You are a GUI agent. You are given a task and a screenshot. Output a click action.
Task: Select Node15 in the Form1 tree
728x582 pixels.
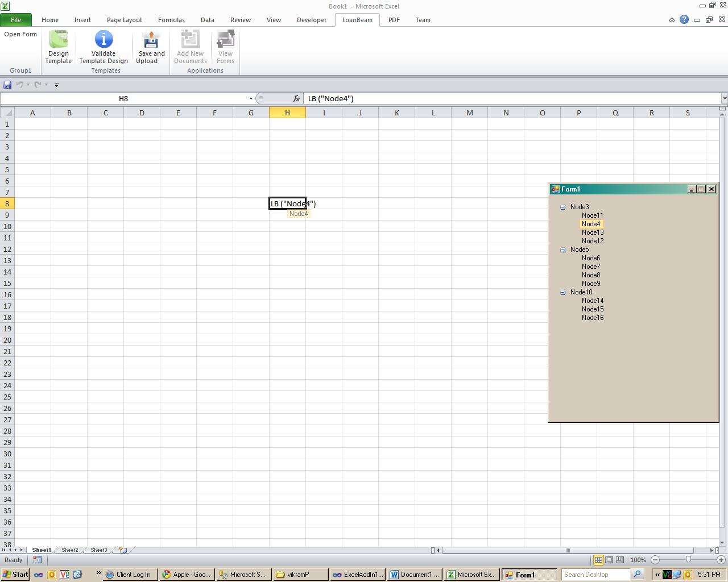coord(593,309)
